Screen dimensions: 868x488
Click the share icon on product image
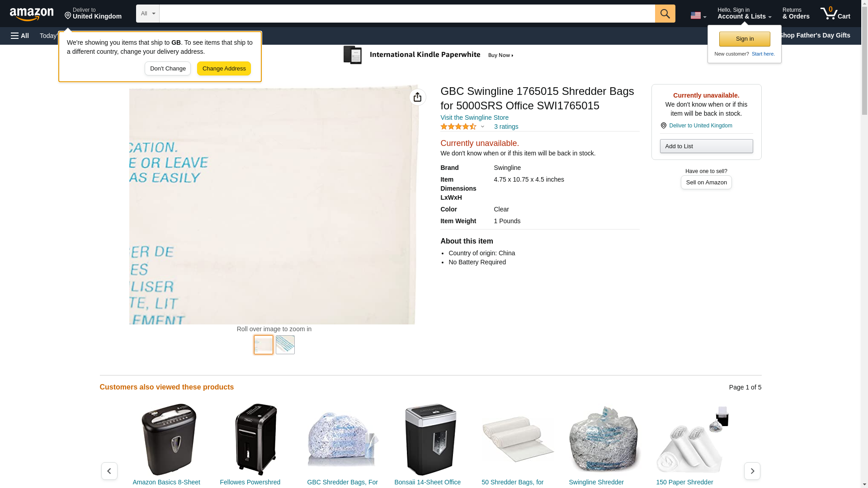point(417,97)
